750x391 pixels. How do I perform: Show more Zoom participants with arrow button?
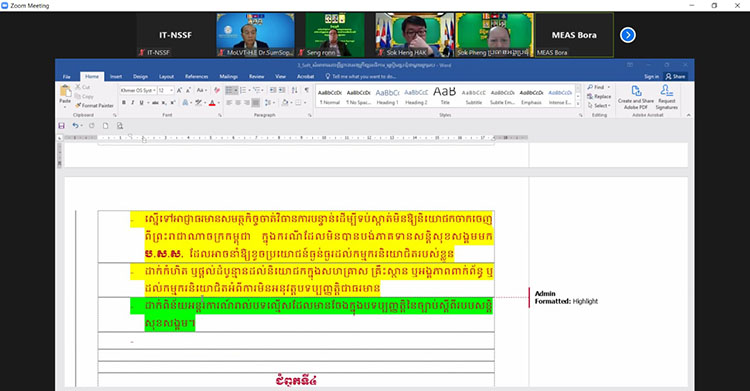tap(628, 35)
